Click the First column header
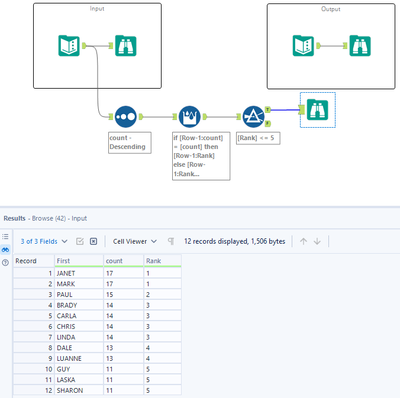 pyautogui.click(x=79, y=261)
